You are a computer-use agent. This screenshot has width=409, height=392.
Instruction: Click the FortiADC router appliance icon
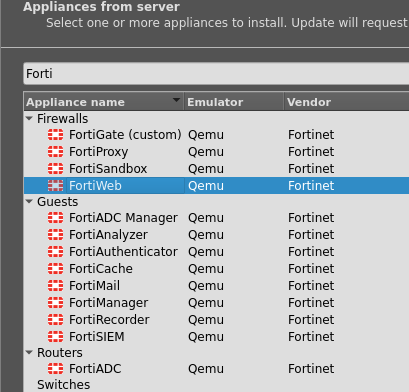55,369
